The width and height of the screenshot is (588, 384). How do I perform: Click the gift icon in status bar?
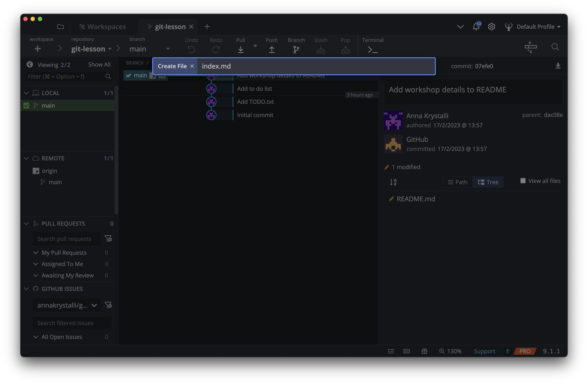(424, 351)
